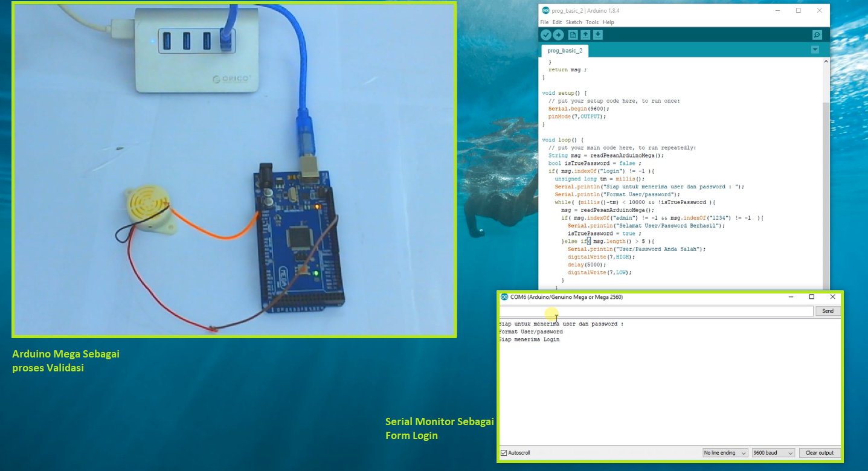Open the line ending dropdown

click(725, 452)
